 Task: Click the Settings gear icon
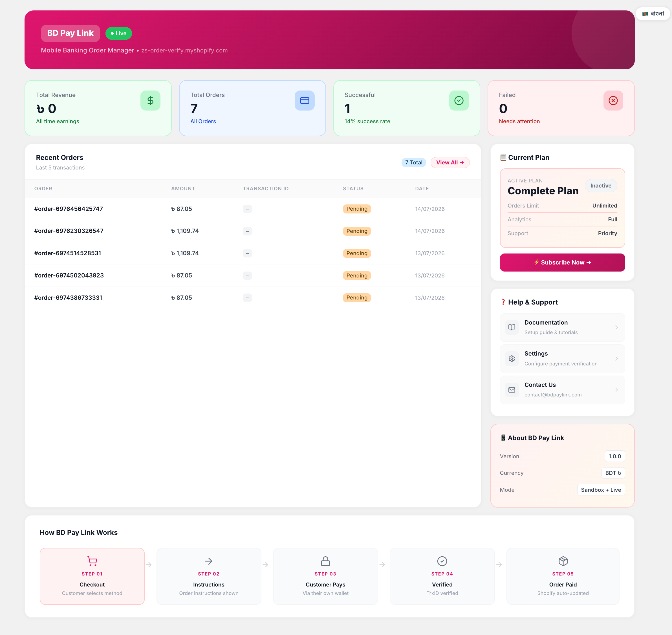512,358
